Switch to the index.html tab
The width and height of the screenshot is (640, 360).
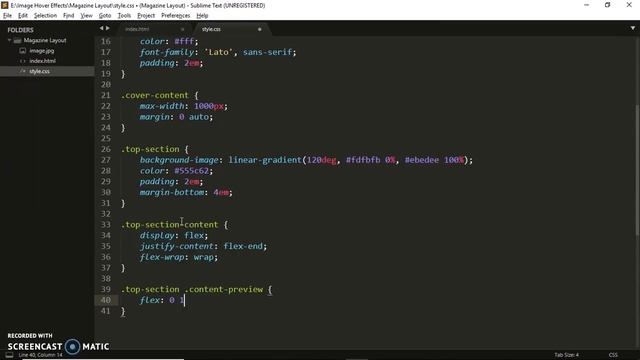point(137,29)
